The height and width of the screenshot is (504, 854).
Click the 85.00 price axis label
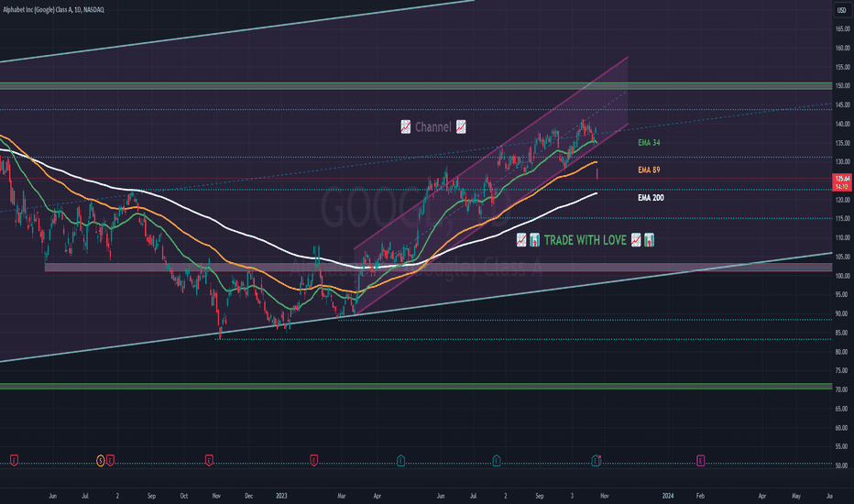coord(843,333)
